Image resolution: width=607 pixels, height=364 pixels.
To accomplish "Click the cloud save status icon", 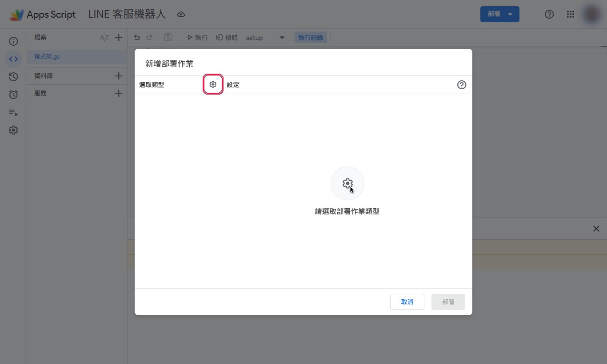I will [181, 15].
